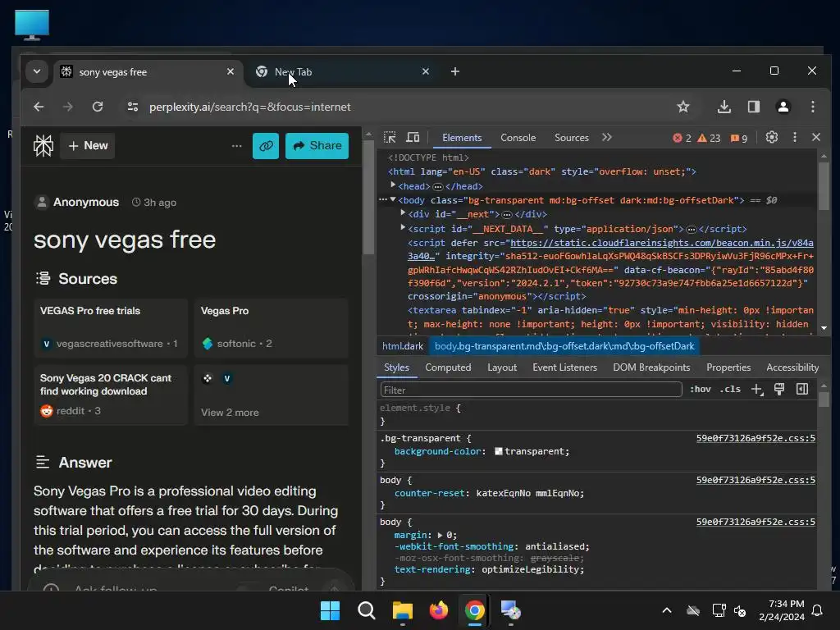Open the reddit Sony Vegas 20 CRACK source

coord(111,395)
